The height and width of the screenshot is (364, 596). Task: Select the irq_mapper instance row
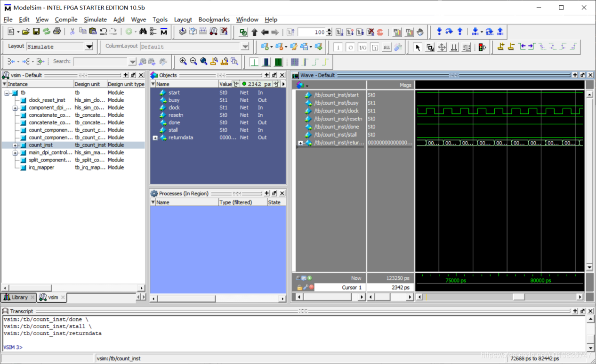click(x=73, y=168)
